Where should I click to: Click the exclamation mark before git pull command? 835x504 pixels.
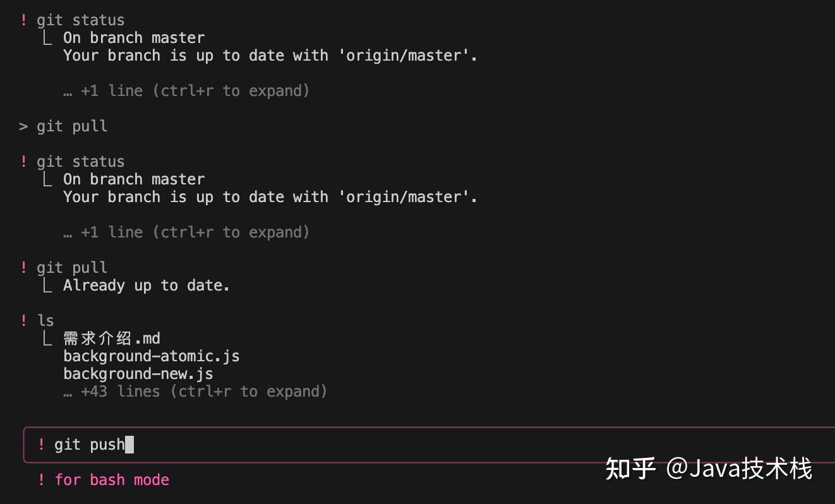point(23,268)
